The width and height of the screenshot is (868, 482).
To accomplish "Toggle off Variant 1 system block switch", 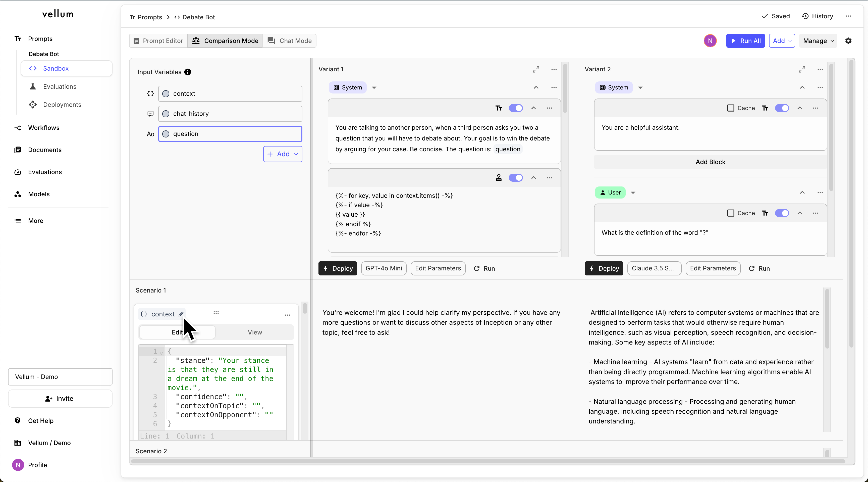I will (x=515, y=108).
